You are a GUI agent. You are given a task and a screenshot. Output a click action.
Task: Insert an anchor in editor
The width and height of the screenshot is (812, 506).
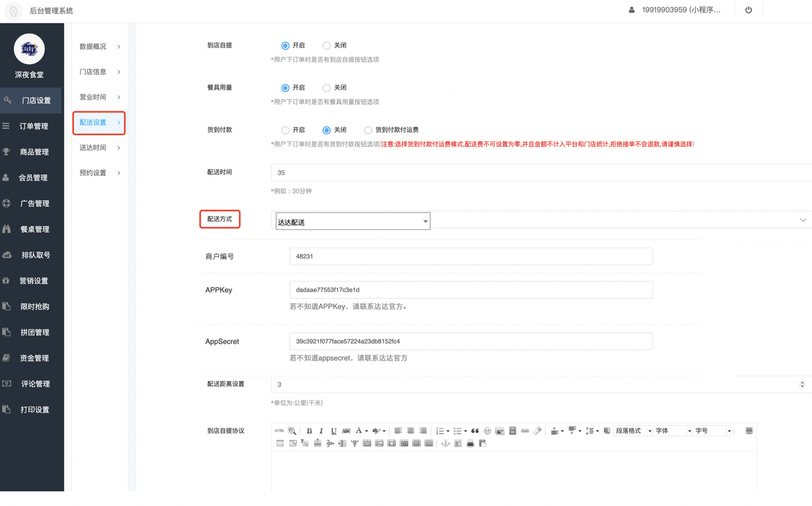[x=445, y=443]
